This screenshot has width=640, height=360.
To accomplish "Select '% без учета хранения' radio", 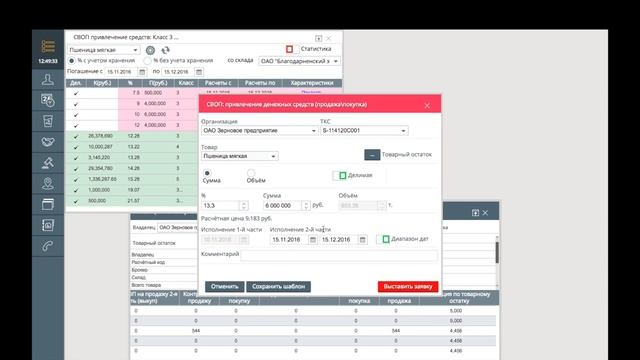I will pyautogui.click(x=147, y=60).
